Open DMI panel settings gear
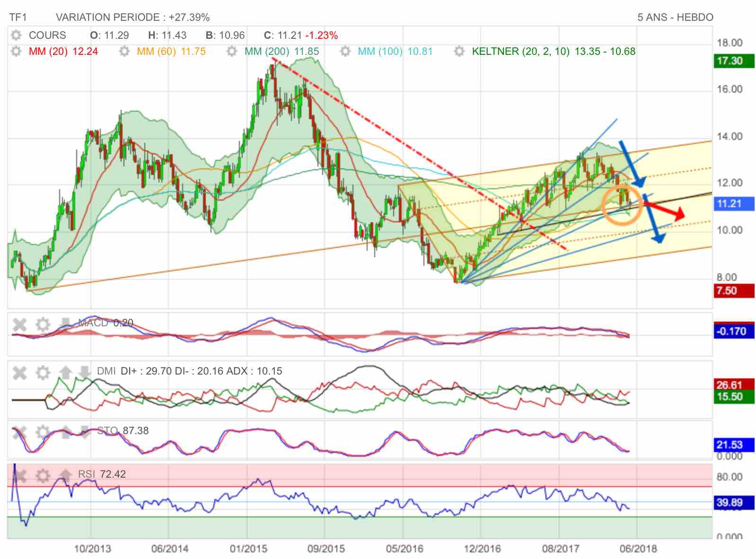Viewport: 756px width, 559px height. [43, 373]
